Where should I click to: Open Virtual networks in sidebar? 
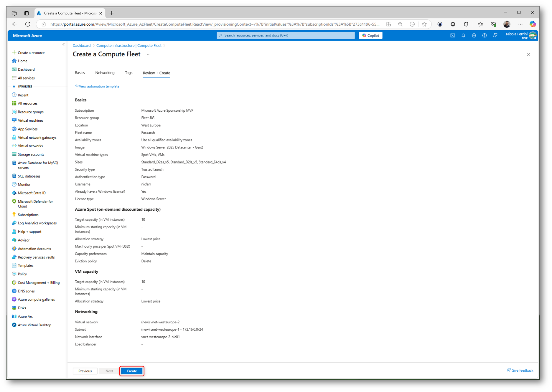30,146
